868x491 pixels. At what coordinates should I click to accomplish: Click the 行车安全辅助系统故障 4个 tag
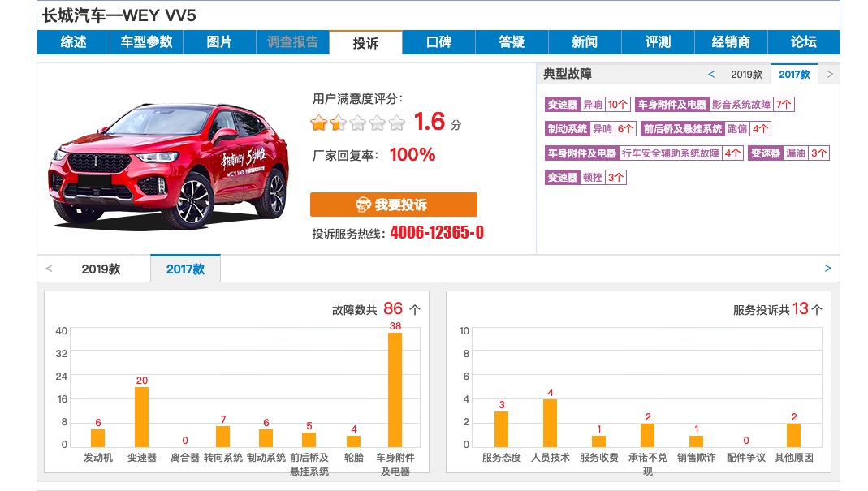click(x=644, y=153)
